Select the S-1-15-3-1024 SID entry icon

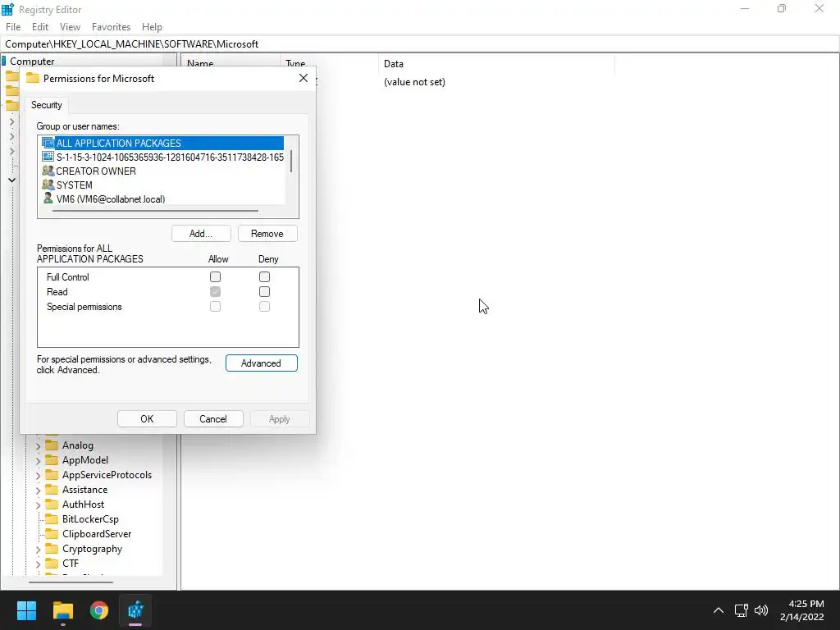48,157
